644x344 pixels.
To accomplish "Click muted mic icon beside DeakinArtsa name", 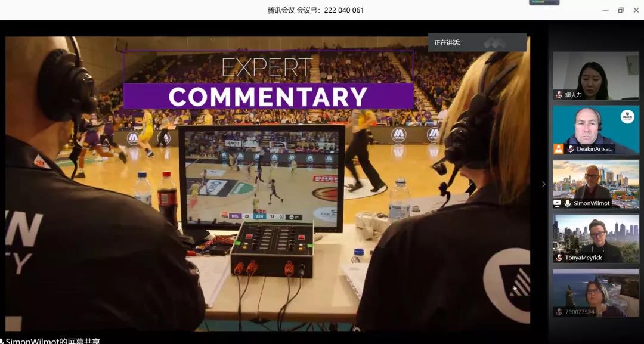I will pyautogui.click(x=570, y=149).
